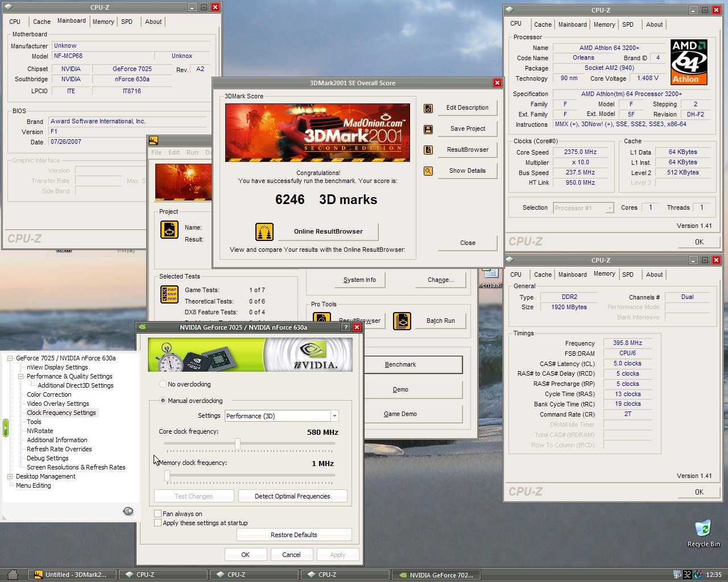Click the system tray temperature 32 icon
Viewport: 728px width, 582px height.
(x=687, y=575)
